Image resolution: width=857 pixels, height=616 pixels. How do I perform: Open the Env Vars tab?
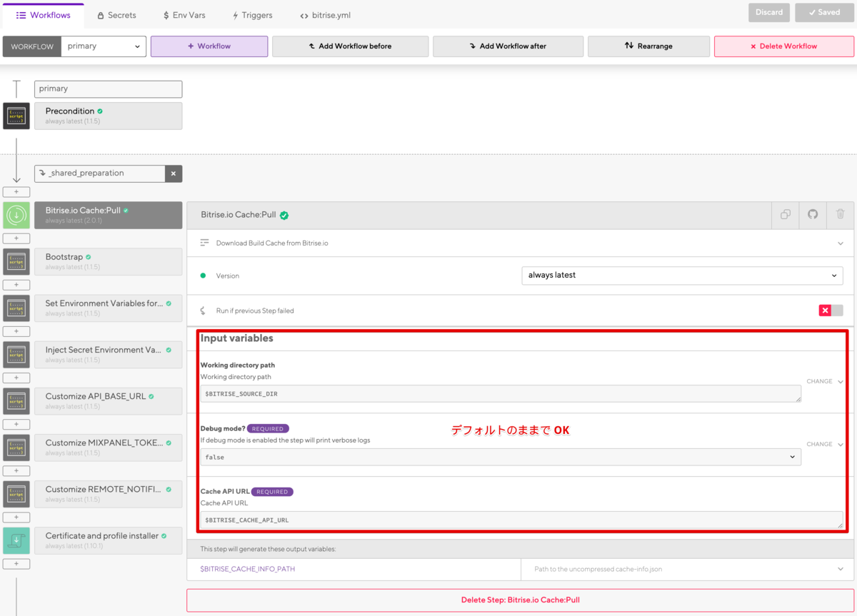pyautogui.click(x=185, y=15)
